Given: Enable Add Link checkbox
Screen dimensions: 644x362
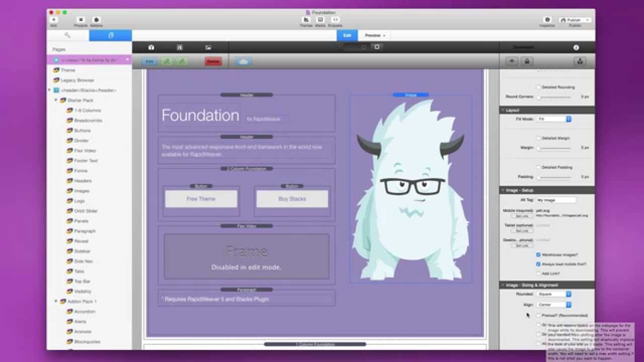Looking at the screenshot, I should 538,274.
